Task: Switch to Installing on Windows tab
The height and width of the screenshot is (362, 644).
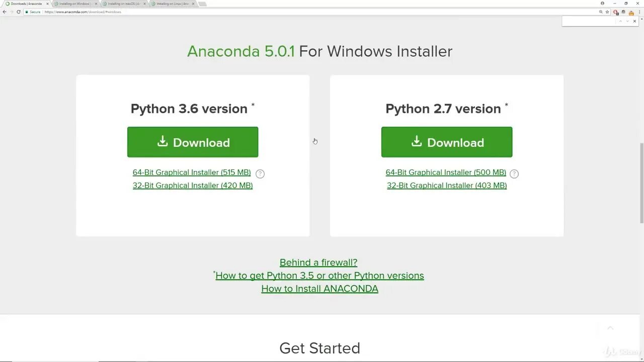Action: 74,4
